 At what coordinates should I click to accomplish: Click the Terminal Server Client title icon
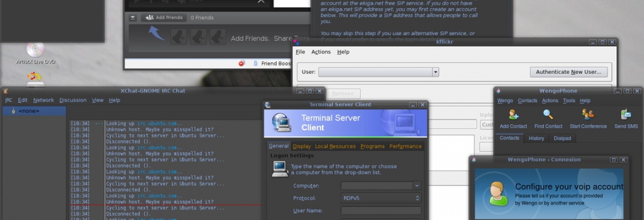268,105
